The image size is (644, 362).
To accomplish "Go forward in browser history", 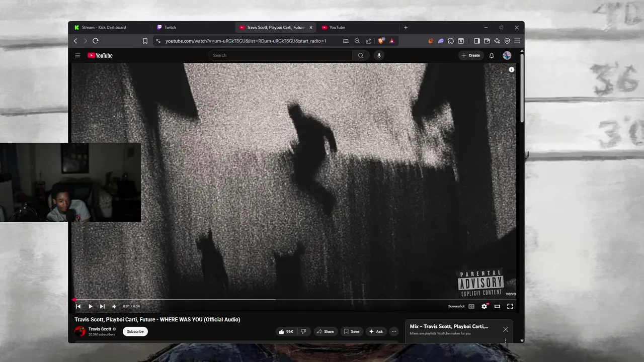I will (x=85, y=41).
